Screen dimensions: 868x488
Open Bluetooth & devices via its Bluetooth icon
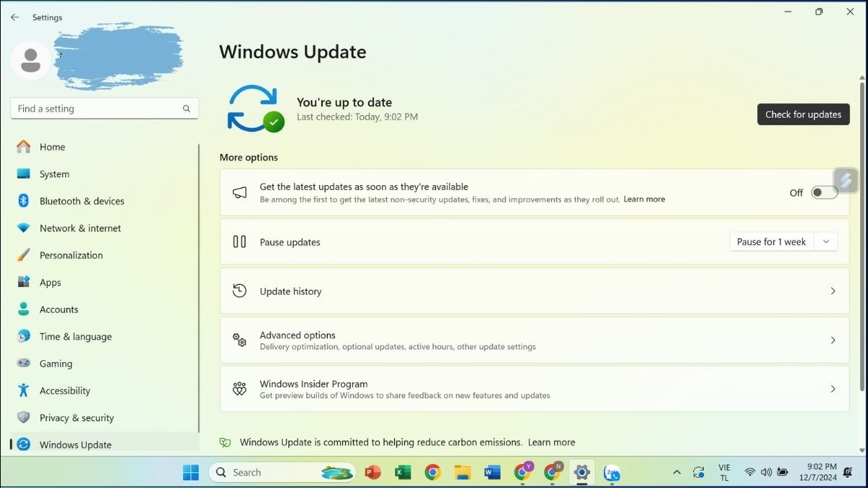pyautogui.click(x=24, y=201)
